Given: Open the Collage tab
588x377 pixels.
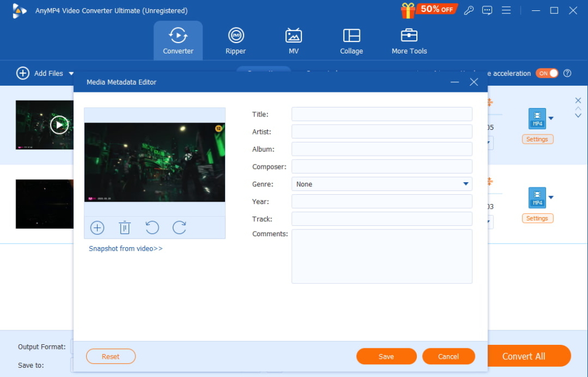Looking at the screenshot, I should [x=351, y=41].
